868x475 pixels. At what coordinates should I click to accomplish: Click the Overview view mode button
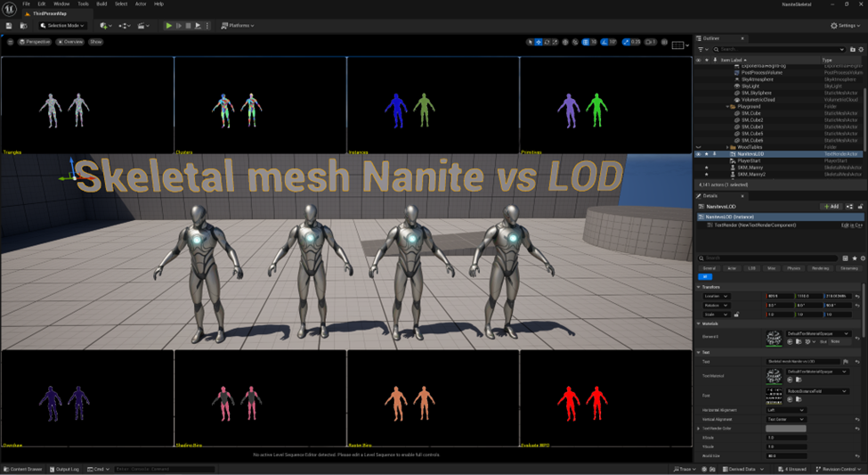pyautogui.click(x=69, y=42)
